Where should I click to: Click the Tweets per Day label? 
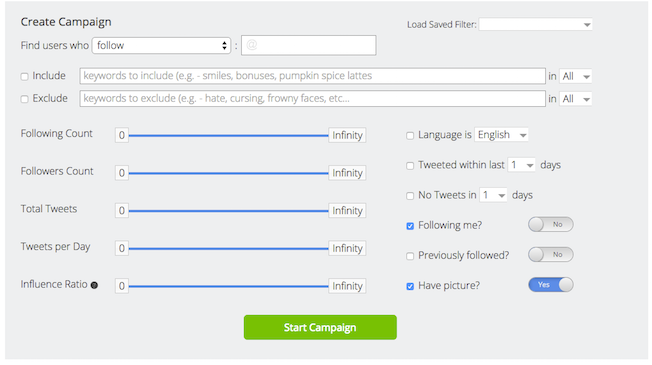point(55,247)
